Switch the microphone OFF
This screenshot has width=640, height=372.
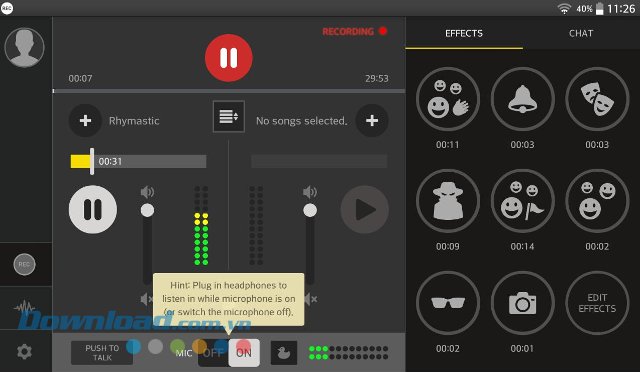[213, 353]
